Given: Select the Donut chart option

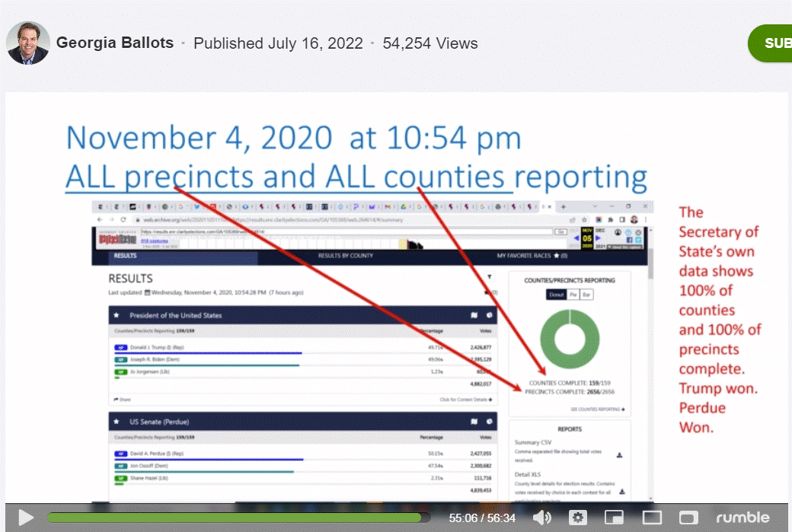Looking at the screenshot, I should tap(555, 295).
